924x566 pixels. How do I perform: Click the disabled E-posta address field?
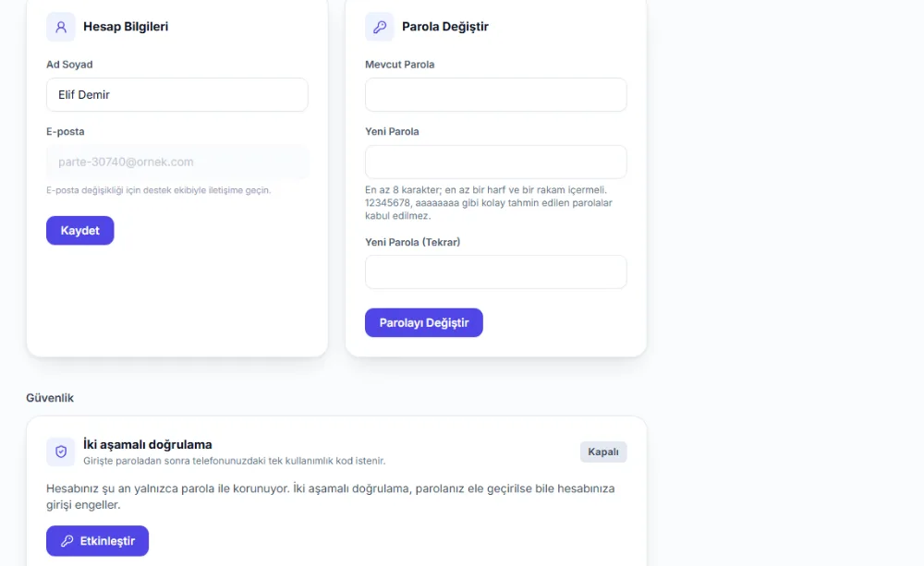177,162
